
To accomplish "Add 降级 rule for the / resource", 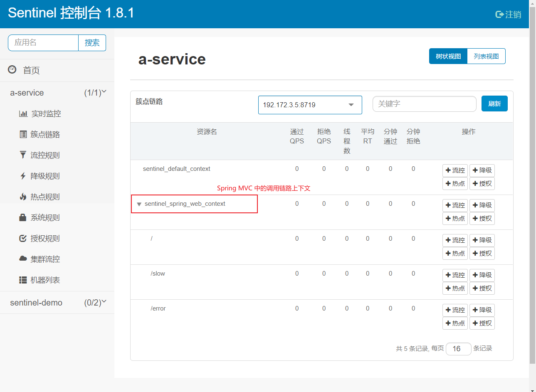I will point(482,240).
